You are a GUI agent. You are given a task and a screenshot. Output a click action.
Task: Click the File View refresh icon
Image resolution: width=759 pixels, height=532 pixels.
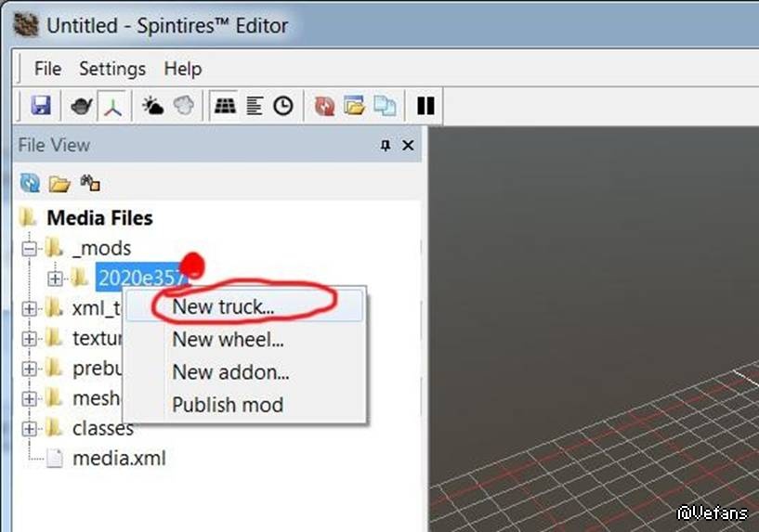(30, 183)
